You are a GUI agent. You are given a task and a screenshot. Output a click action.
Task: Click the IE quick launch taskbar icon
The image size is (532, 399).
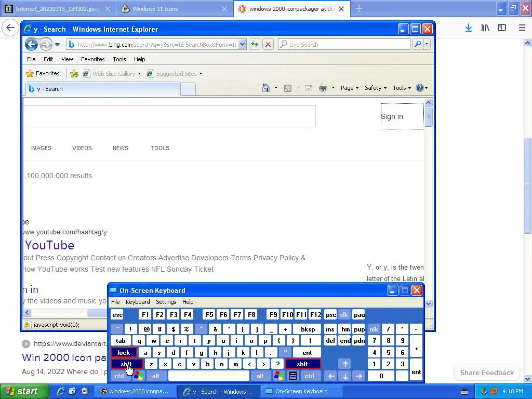[61, 391]
